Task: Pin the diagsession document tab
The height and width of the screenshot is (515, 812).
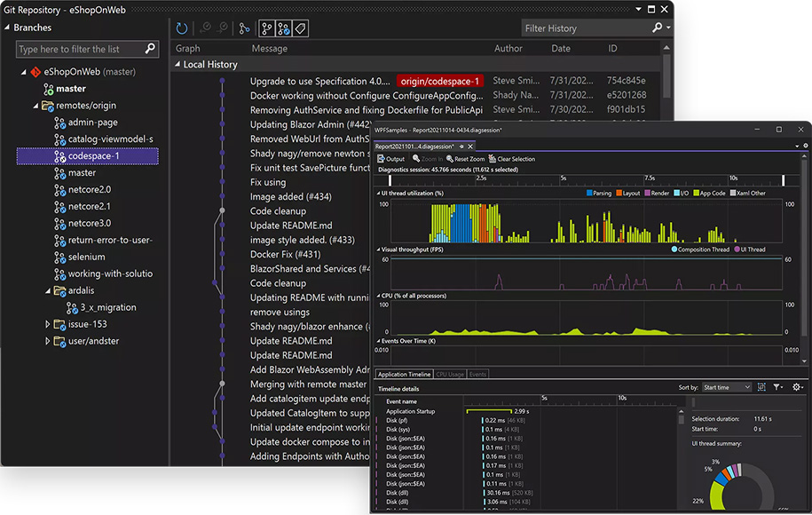Action: coord(462,147)
